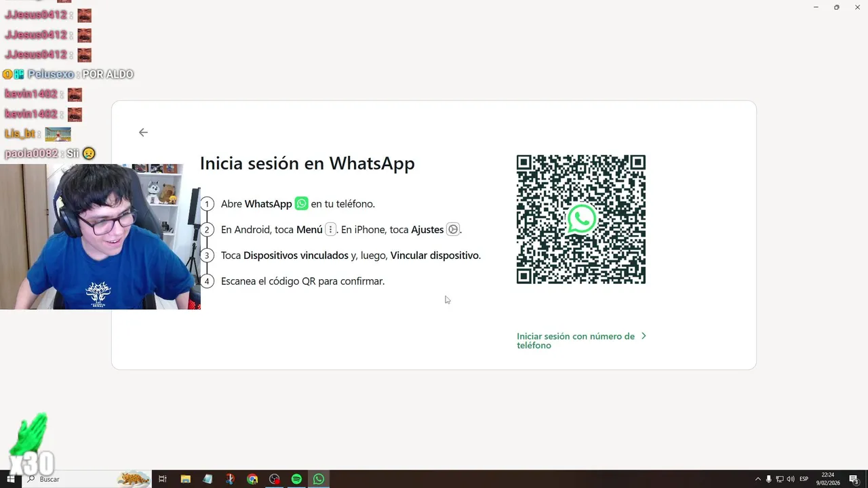Click the WhatsApp QR code
Image resolution: width=868 pixels, height=488 pixels.
coord(581,219)
